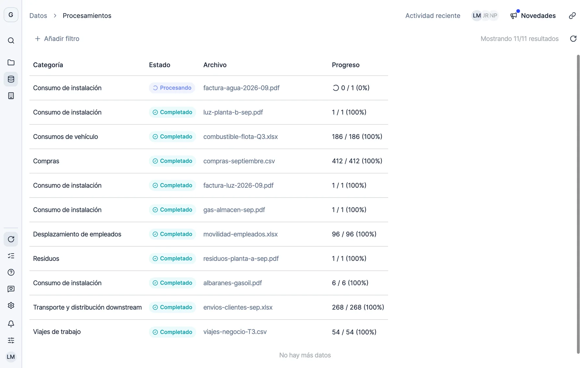Image resolution: width=588 pixels, height=368 pixels.
Task: Click progress value 186 / 186 (100%)
Action: point(357,137)
